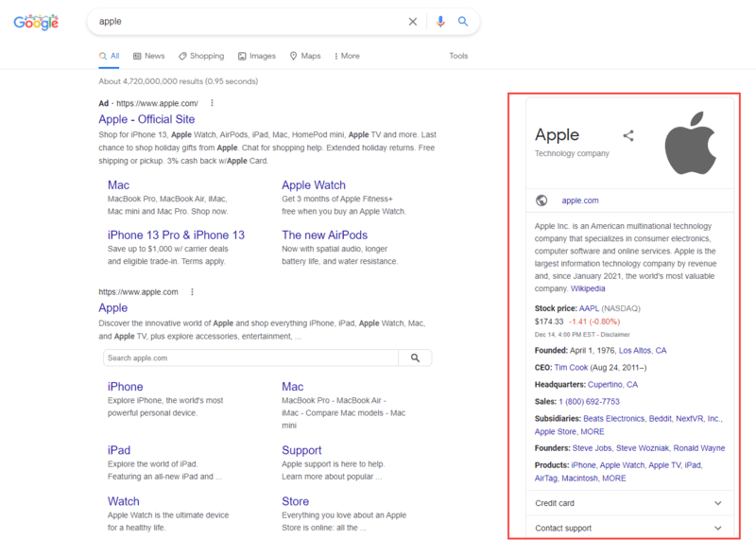Follow the Tim Cook link
This screenshot has height=540, width=756.
(x=572, y=367)
